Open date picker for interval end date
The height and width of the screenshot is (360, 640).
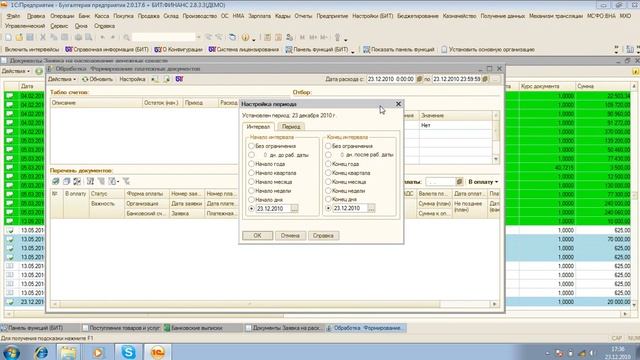371,208
